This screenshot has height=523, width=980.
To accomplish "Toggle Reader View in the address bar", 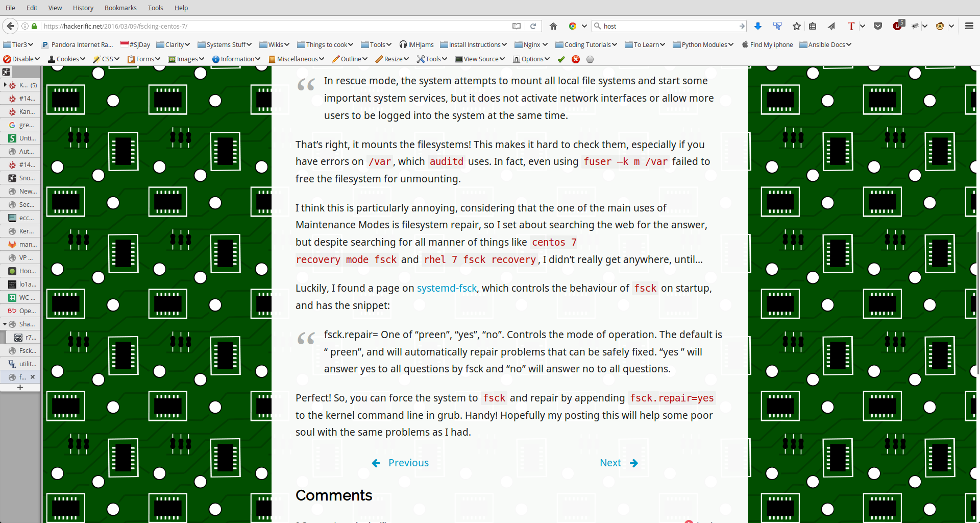I will pyautogui.click(x=517, y=26).
